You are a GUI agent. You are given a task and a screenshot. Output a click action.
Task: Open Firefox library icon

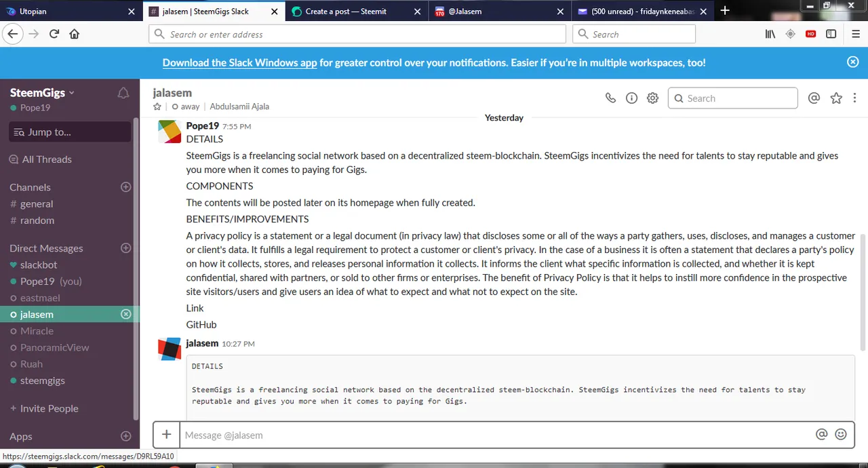tap(770, 34)
